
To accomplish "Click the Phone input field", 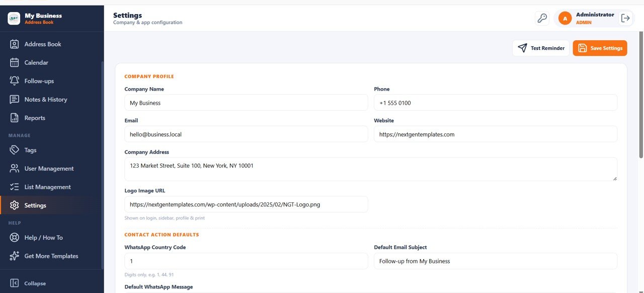I will tap(496, 103).
